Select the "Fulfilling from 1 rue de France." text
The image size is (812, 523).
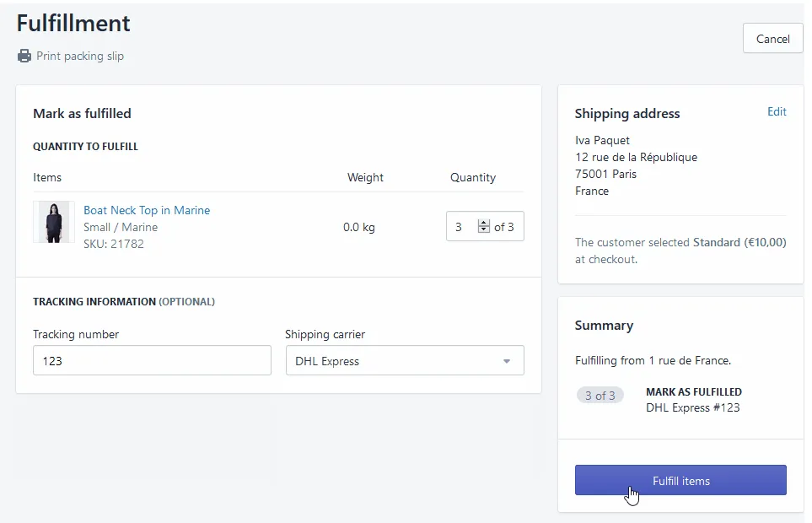pyautogui.click(x=653, y=360)
